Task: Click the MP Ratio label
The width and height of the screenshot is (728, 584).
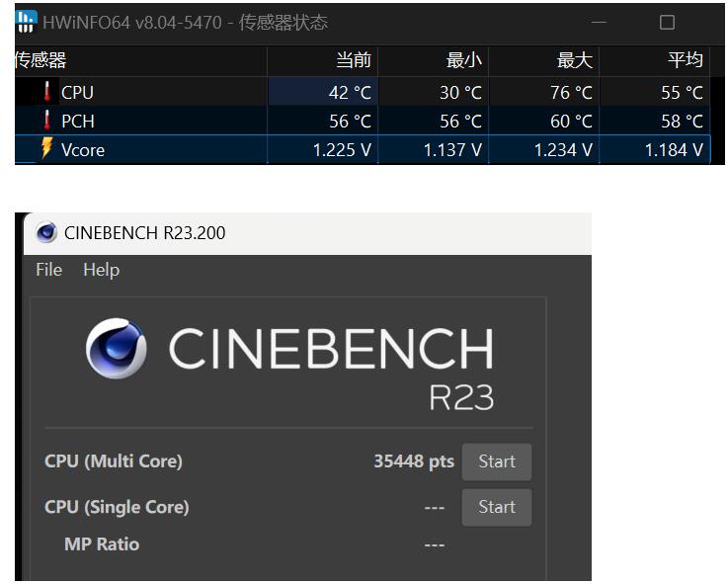Action: pos(102,544)
